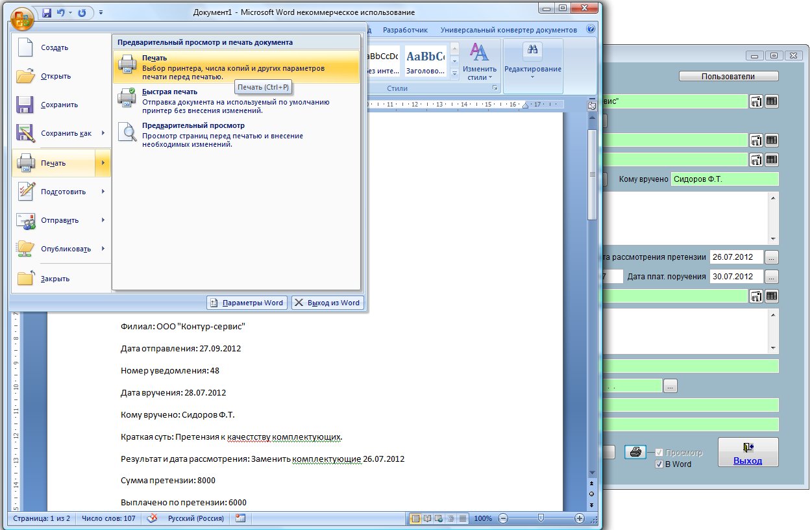Choose Сохранить как in the Office menu

tap(53, 133)
